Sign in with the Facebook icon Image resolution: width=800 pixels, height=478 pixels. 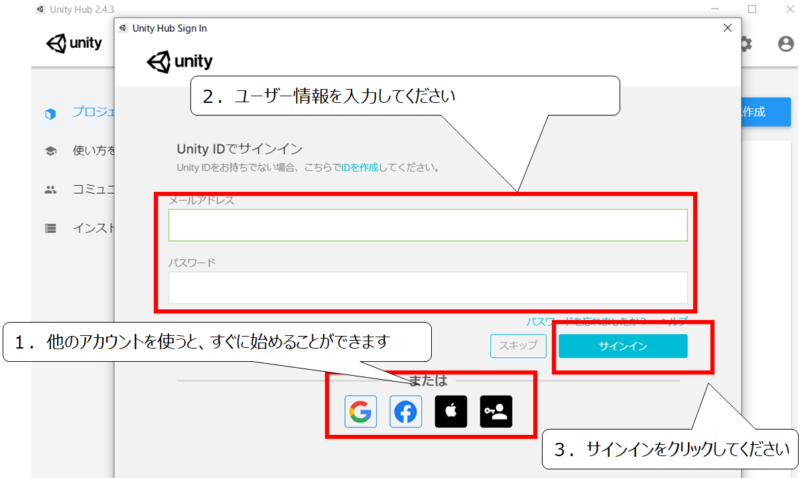pos(406,411)
